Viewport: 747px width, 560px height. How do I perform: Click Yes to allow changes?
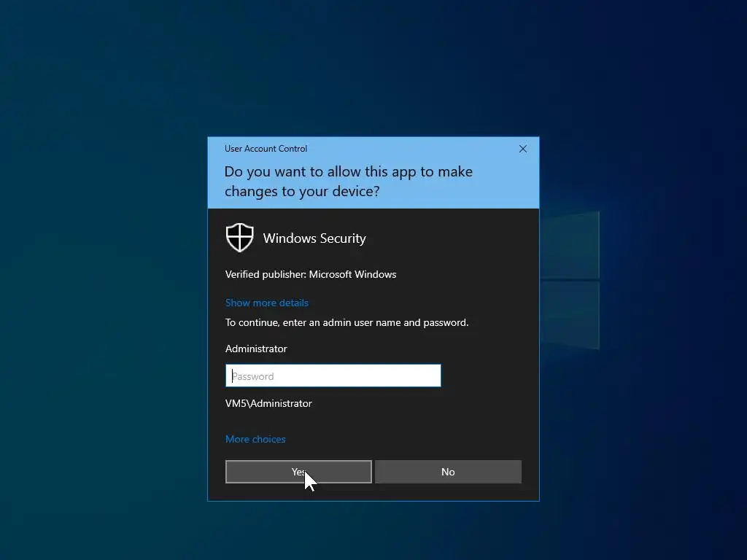(x=298, y=472)
